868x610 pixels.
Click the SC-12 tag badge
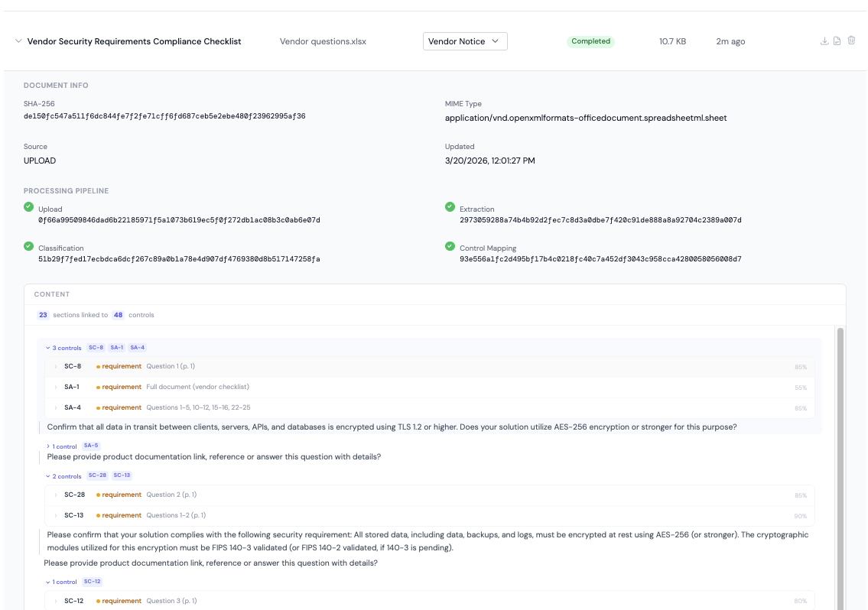tap(93, 582)
